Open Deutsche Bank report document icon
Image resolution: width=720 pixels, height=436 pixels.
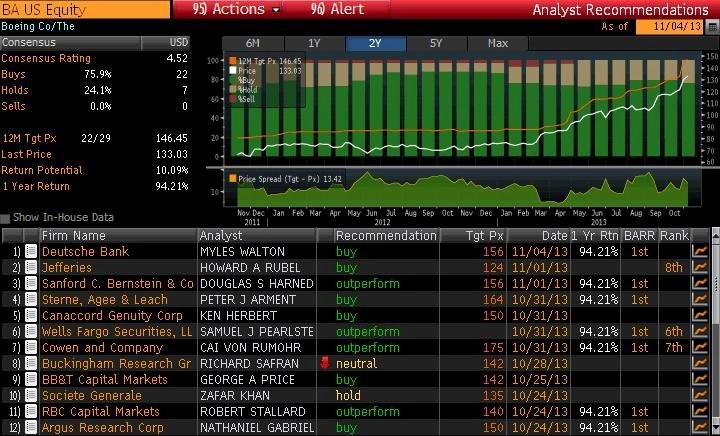click(x=31, y=252)
